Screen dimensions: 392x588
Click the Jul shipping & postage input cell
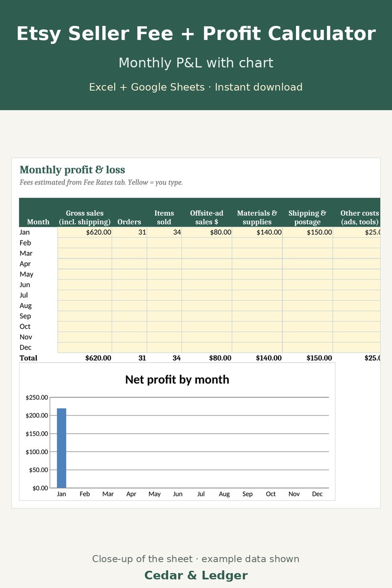pyautogui.click(x=308, y=295)
